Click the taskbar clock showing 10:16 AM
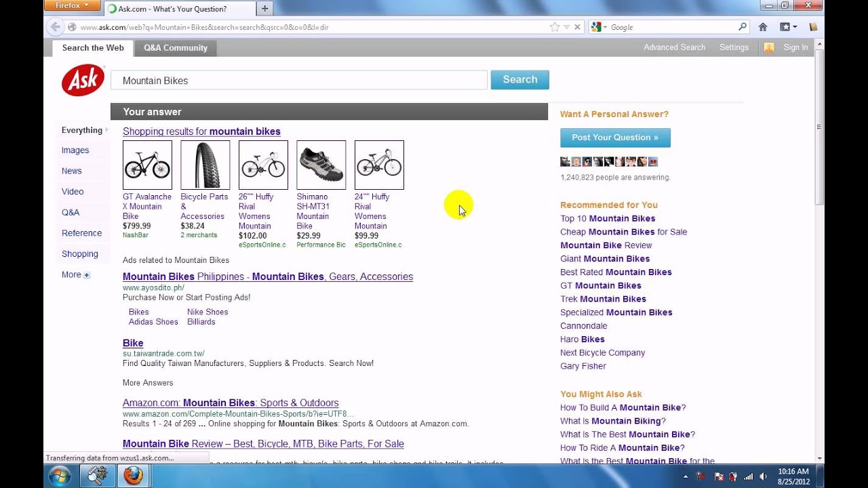This screenshot has height=488, width=868. pos(793,476)
